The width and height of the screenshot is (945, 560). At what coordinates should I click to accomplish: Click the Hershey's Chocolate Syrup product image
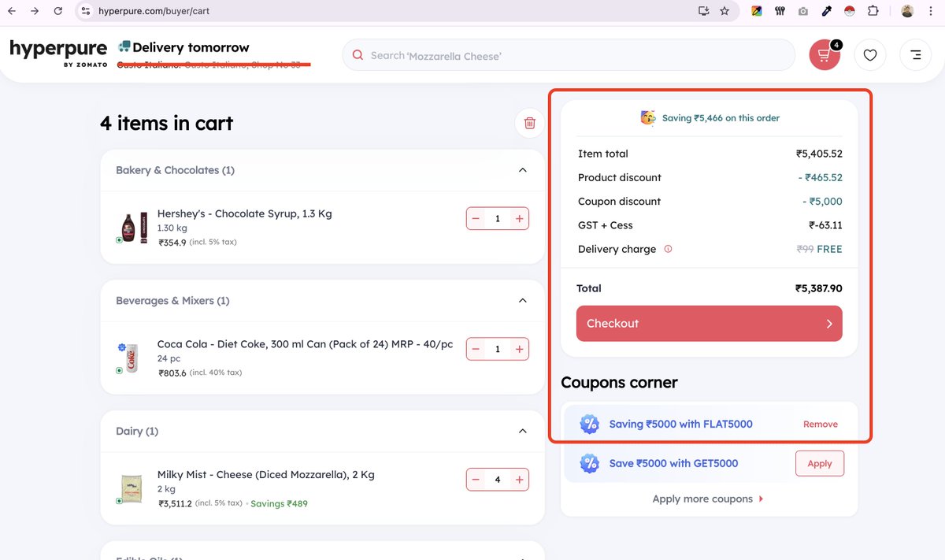(134, 228)
